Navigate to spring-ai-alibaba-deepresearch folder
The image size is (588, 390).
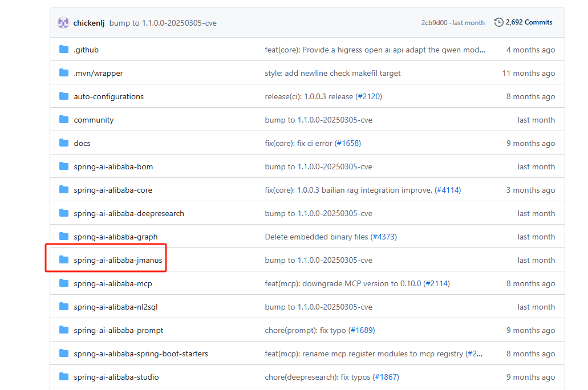point(129,213)
